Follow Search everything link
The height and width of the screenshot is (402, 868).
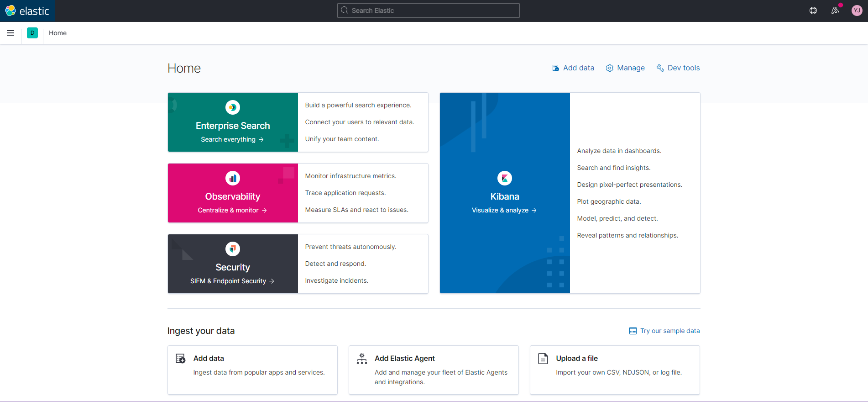coord(232,139)
